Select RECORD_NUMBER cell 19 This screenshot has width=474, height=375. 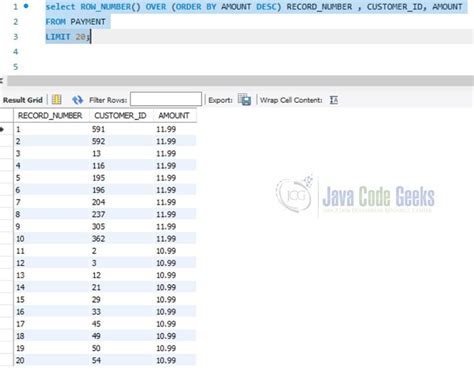(x=51, y=348)
